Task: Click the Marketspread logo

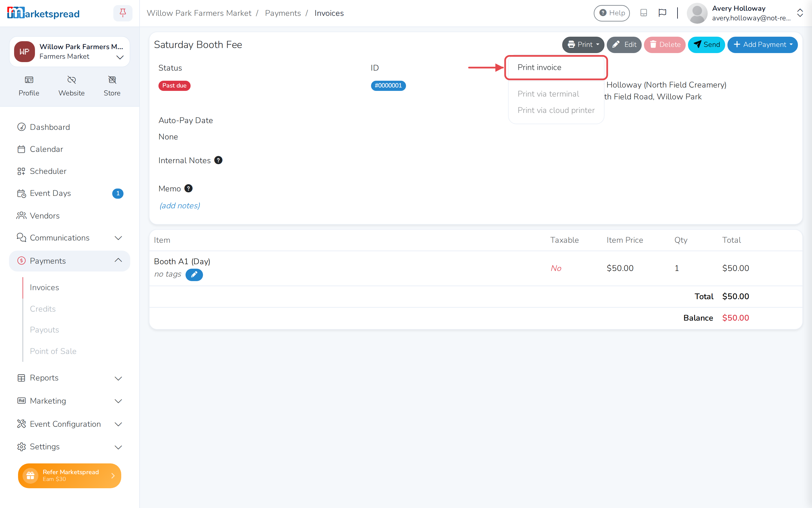Action: click(43, 13)
